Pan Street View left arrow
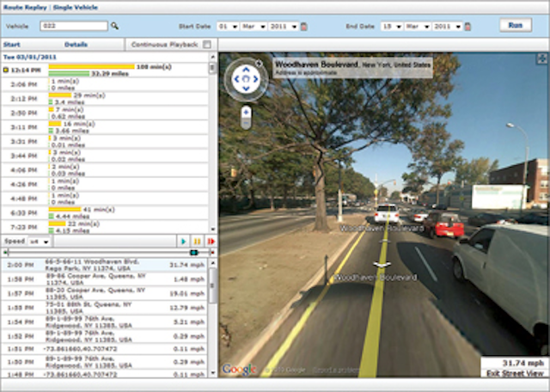 [x=237, y=79]
